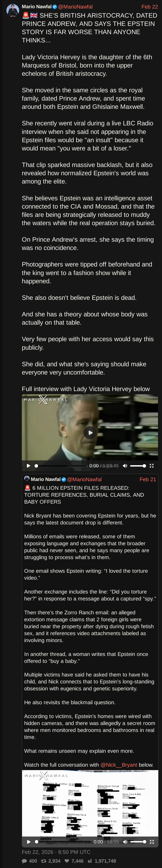Open the Feb 22 date link

pos(149,7)
